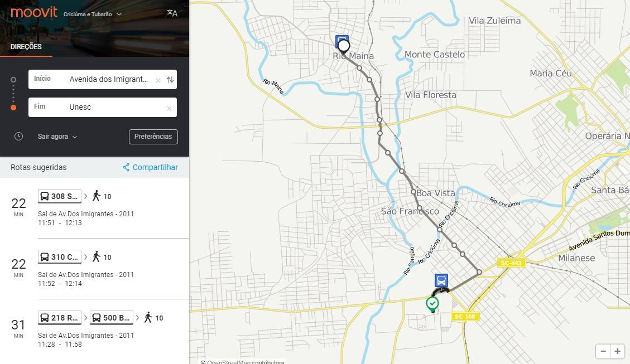Click the Compartilhar link
Image resolution: width=630 pixels, height=364 pixels.
155,167
